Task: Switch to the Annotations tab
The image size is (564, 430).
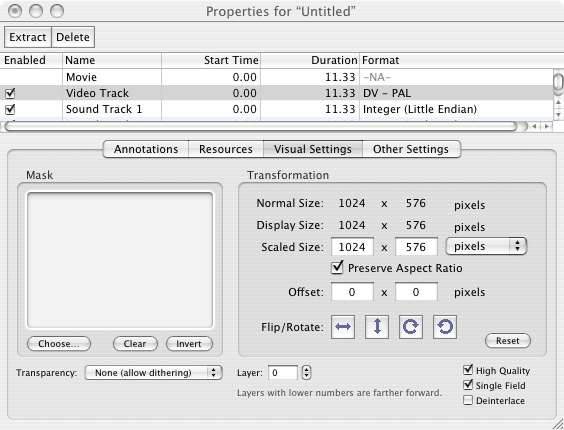Action: coord(146,149)
